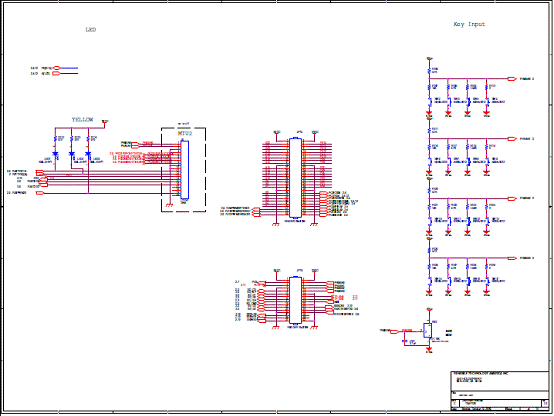This screenshot has height=416, width=554.
Task: Click the ground symbol below the MTU2 connector
Action: (170, 205)
